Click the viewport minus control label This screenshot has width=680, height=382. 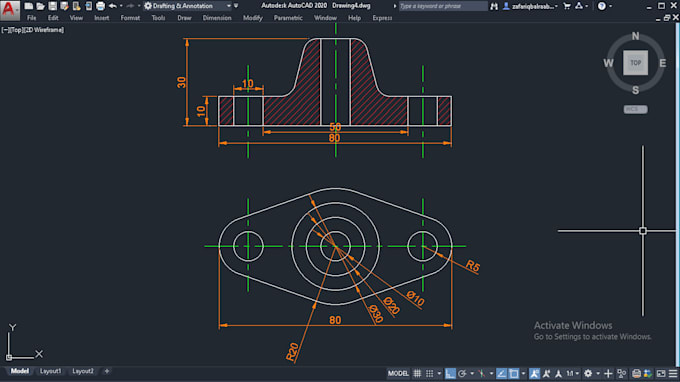(5, 30)
